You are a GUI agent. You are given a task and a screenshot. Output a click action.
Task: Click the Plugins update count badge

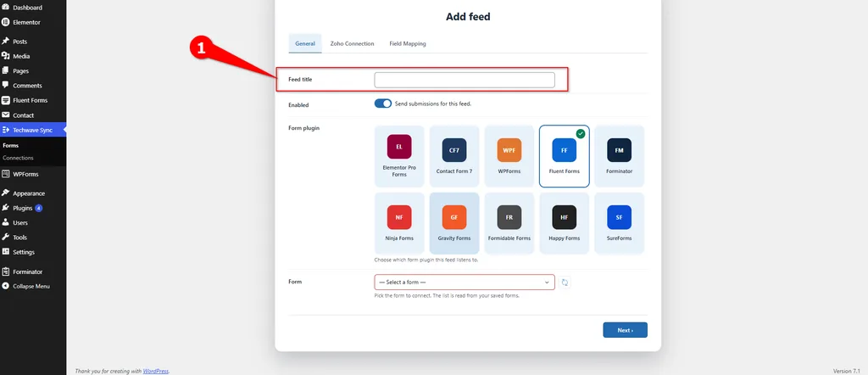click(39, 208)
